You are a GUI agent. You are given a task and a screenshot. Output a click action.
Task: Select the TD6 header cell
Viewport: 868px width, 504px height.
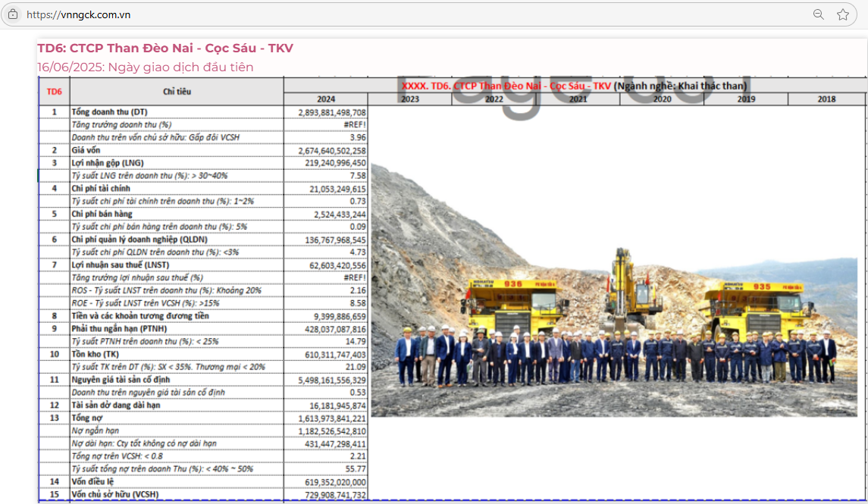point(55,92)
